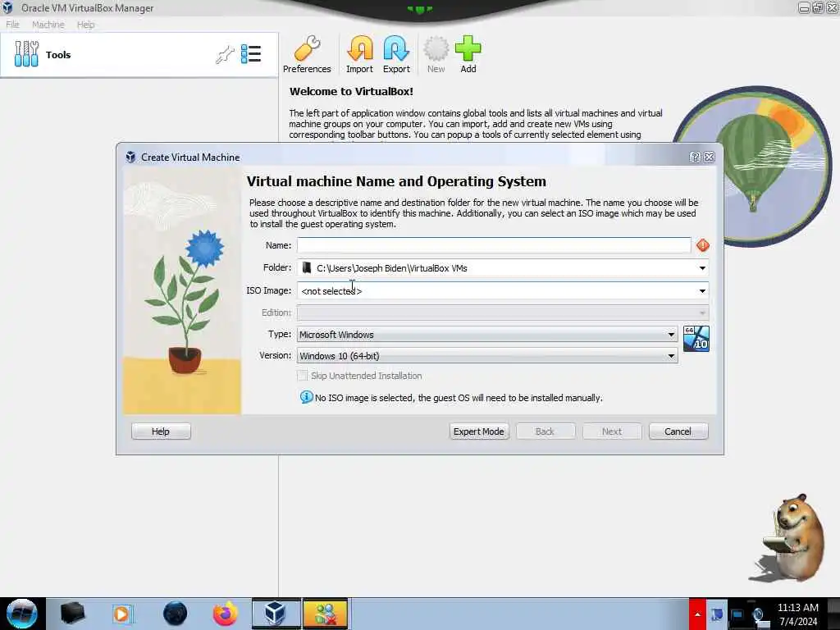840x630 pixels.
Task: Click the green Add machine icon
Action: (x=468, y=54)
